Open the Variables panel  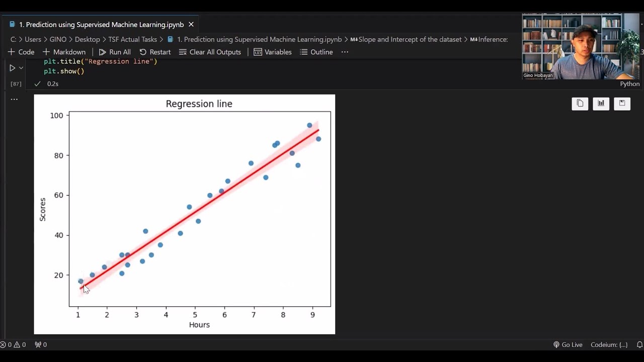tap(273, 52)
